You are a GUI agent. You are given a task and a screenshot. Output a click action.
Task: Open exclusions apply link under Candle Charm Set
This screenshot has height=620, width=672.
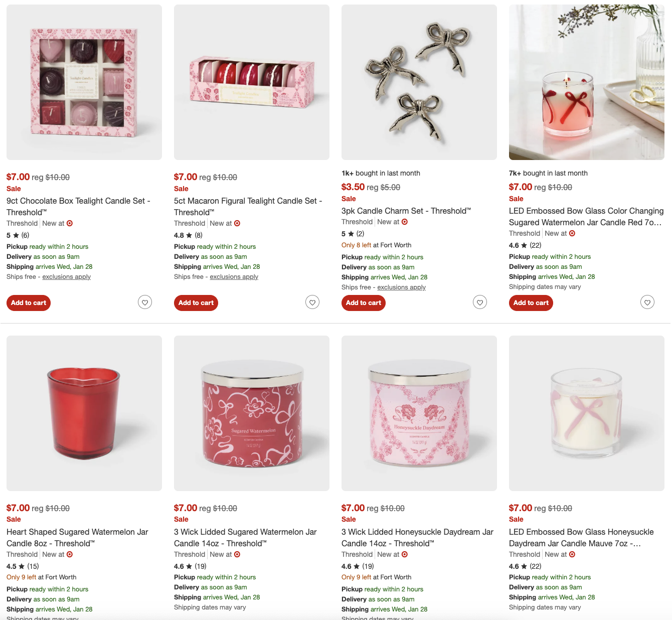pyautogui.click(x=402, y=287)
